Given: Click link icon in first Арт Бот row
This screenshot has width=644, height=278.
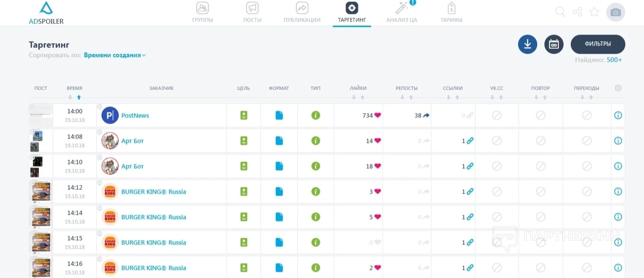Looking at the screenshot, I should pyautogui.click(x=470, y=141).
